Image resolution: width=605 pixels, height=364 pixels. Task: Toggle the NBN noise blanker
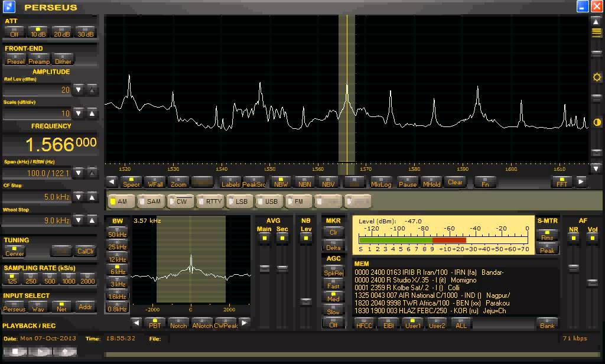pyautogui.click(x=304, y=182)
